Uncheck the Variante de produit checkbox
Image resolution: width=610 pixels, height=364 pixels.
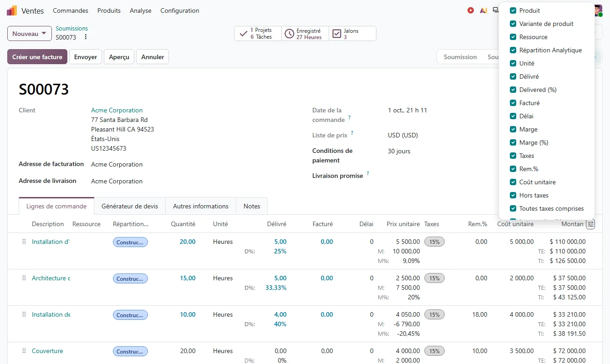pos(513,24)
